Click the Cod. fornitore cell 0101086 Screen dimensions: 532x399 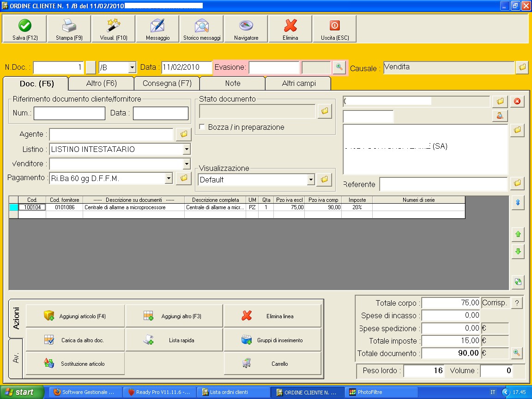pyautogui.click(x=65, y=207)
